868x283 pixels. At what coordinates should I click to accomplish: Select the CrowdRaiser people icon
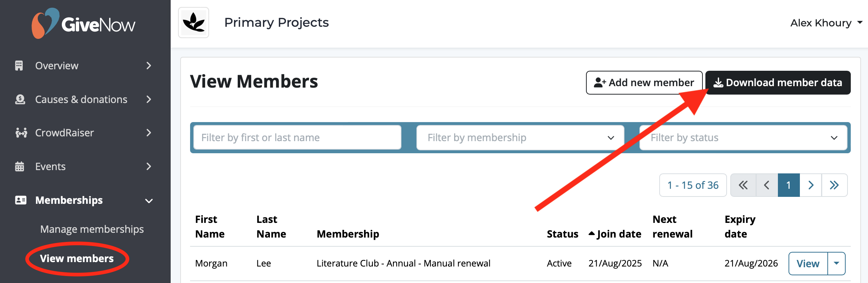pos(21,133)
